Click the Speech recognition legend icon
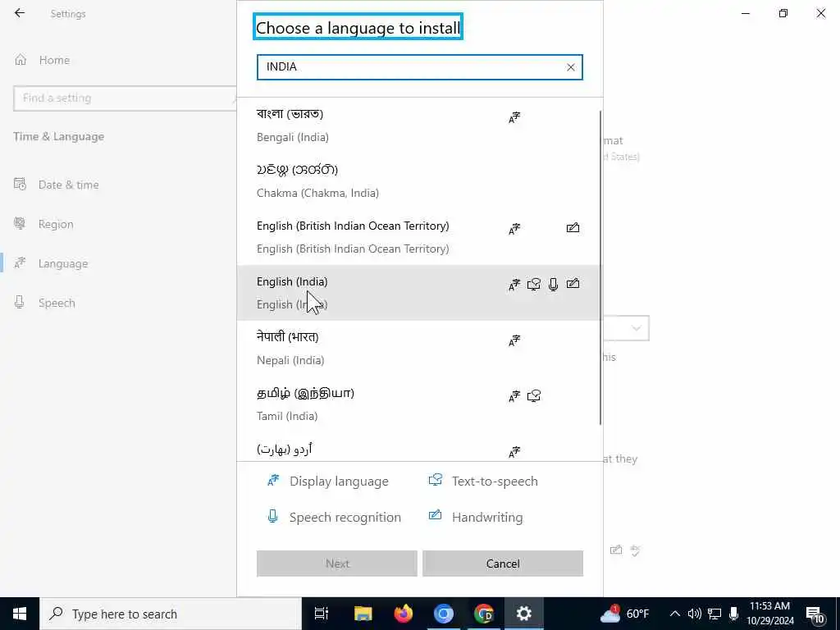 pyautogui.click(x=272, y=517)
